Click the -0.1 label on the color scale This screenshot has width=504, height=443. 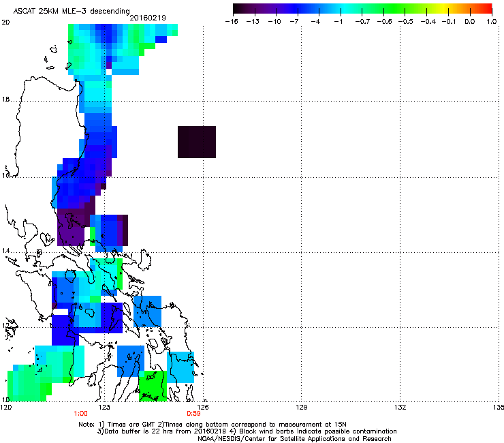click(x=449, y=22)
